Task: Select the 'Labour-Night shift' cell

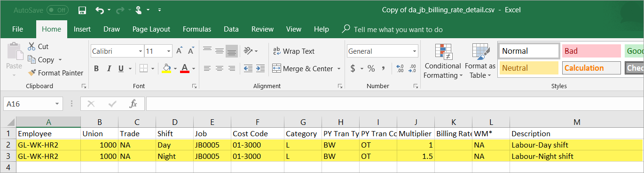Action: pyautogui.click(x=576, y=157)
